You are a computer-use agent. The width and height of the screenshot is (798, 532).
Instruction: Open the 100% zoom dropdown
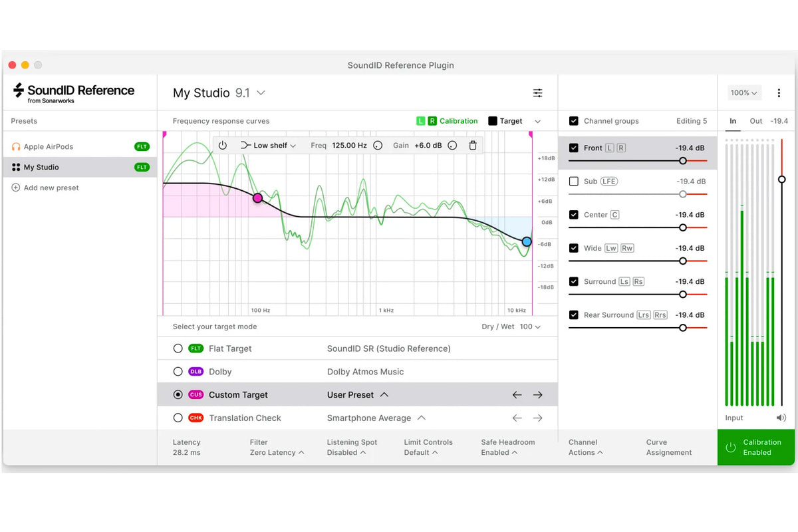coord(744,93)
